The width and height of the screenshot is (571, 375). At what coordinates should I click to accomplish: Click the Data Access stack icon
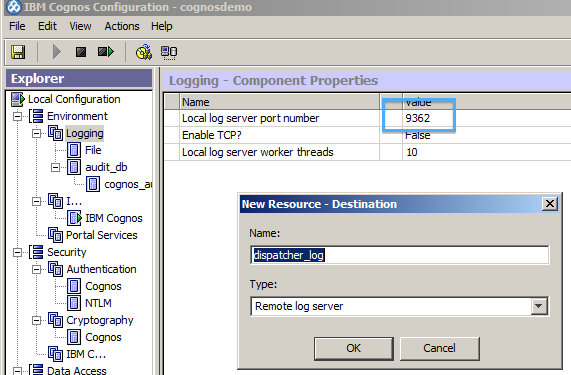pos(36,370)
